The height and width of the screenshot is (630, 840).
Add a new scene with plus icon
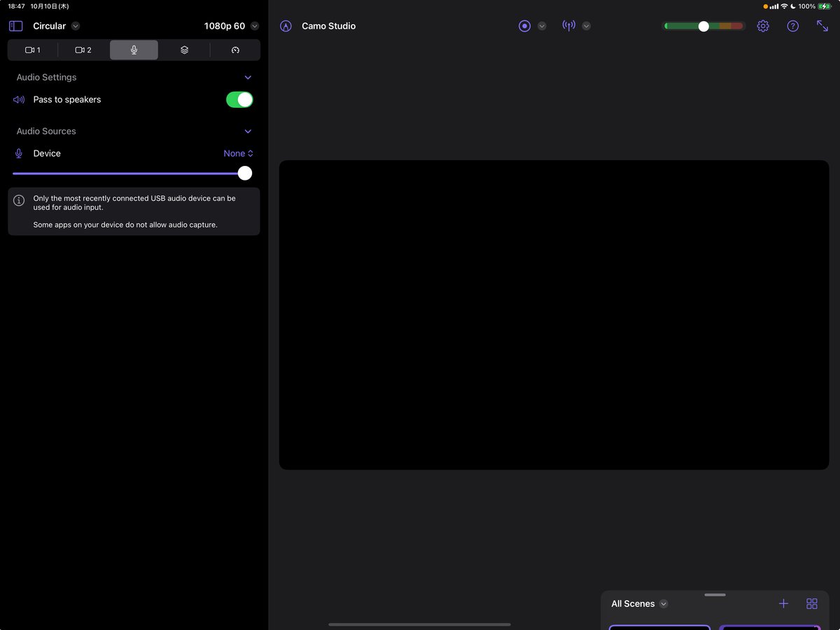click(783, 603)
